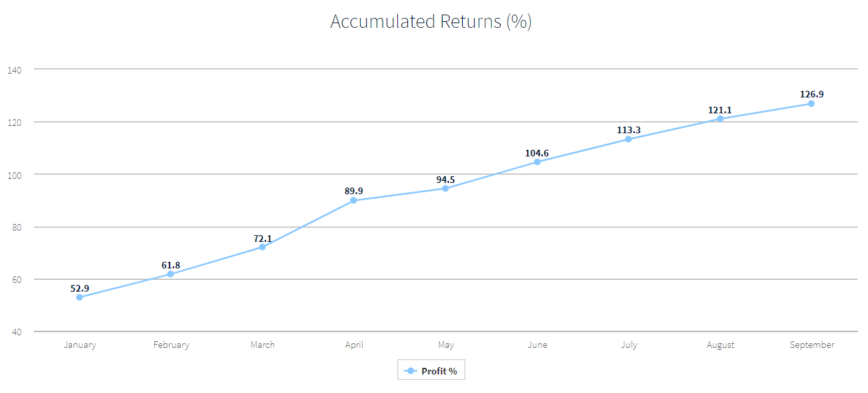Click the 126.9 value label above September
Viewport: 868px width, 393px height.
pos(812,94)
